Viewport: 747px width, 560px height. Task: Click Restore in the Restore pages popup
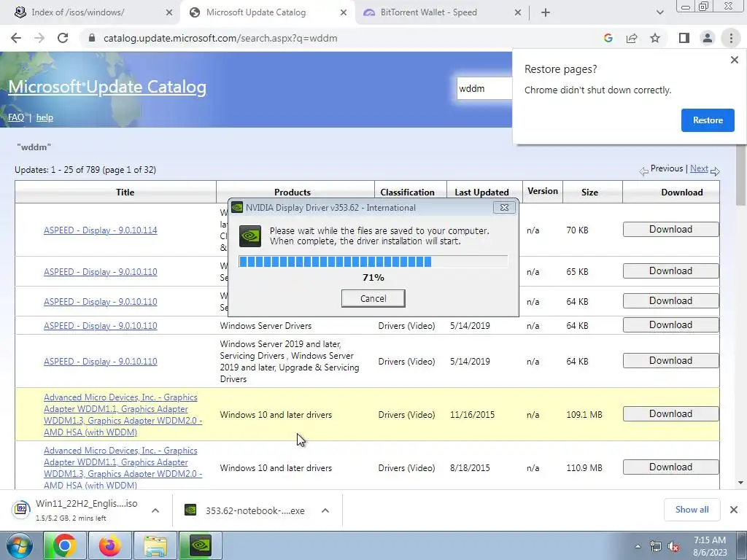708,120
